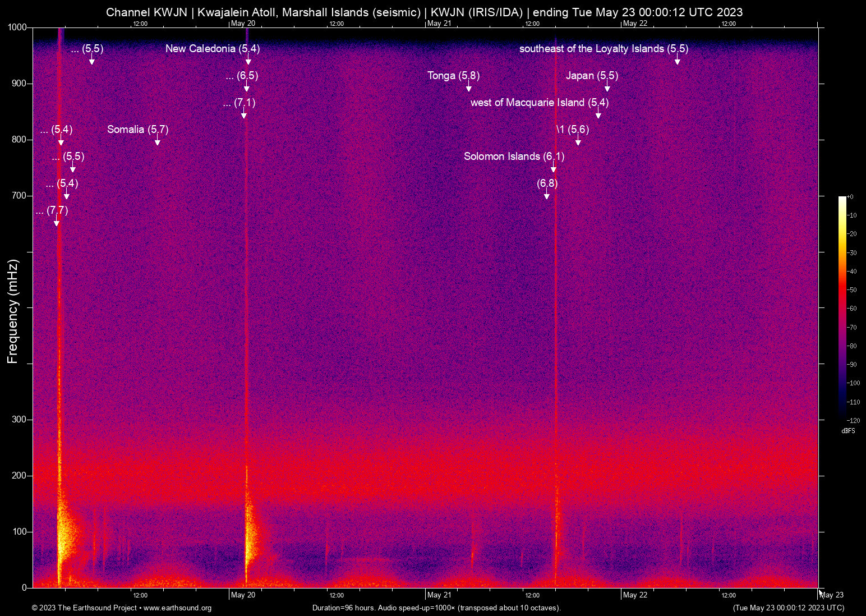Click May 21 on the bottom time axis
Screen dimensions: 866x616
point(439,595)
